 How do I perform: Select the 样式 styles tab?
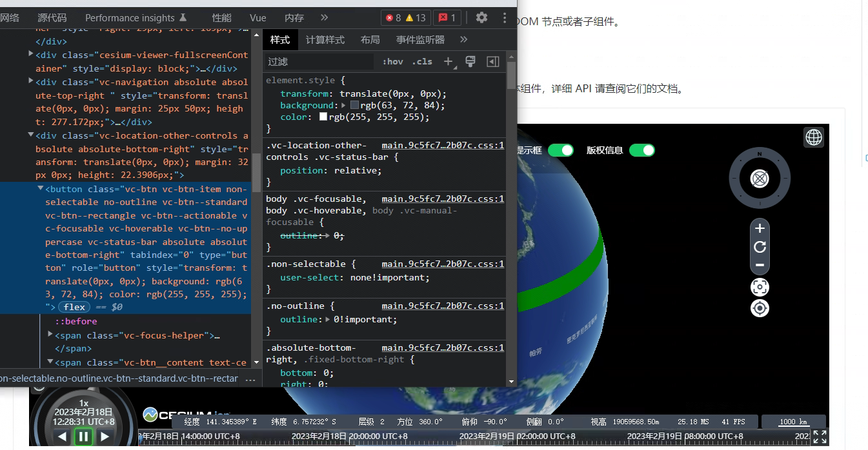tap(280, 39)
